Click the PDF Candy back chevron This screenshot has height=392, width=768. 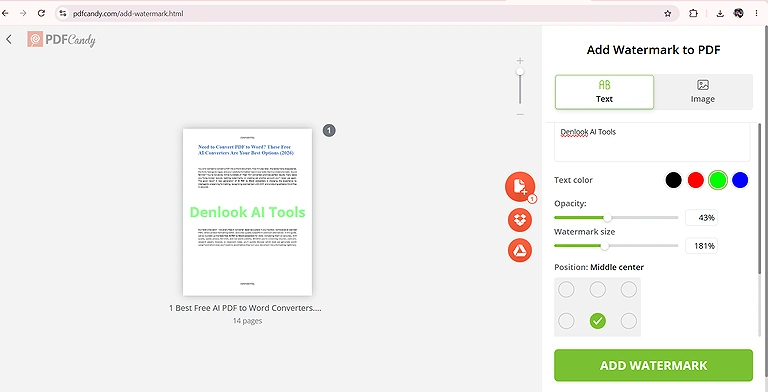point(9,39)
